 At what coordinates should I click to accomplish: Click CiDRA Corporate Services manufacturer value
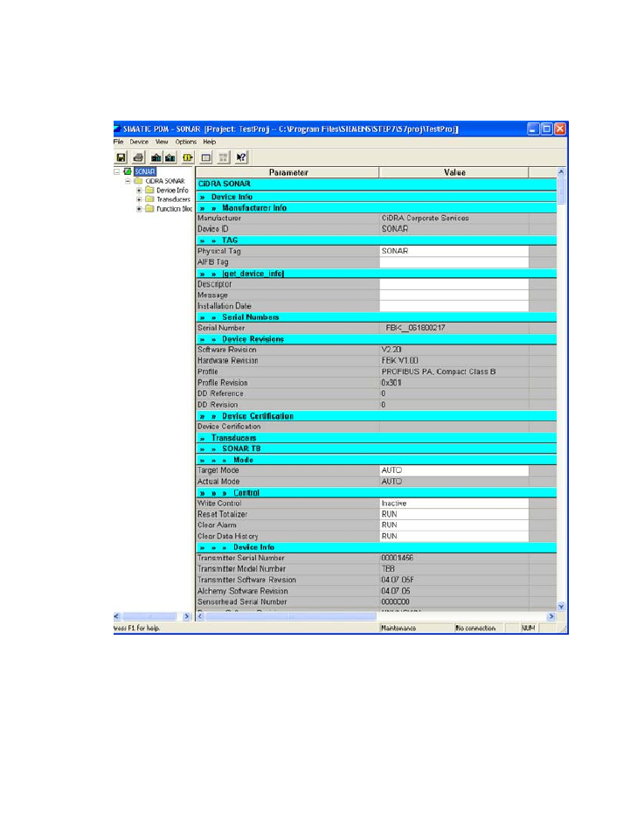426,218
